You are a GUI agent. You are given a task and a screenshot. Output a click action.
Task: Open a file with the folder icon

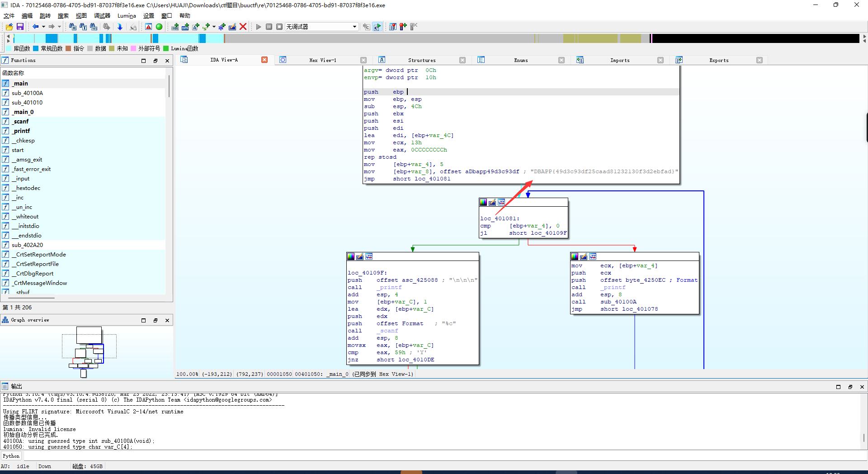[x=9, y=27]
